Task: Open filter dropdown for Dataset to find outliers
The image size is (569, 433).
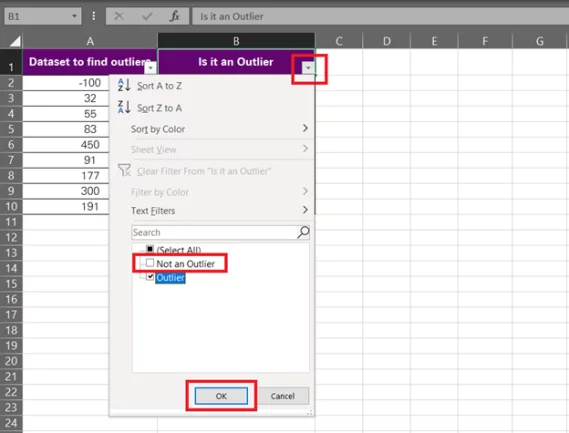Action: click(150, 68)
